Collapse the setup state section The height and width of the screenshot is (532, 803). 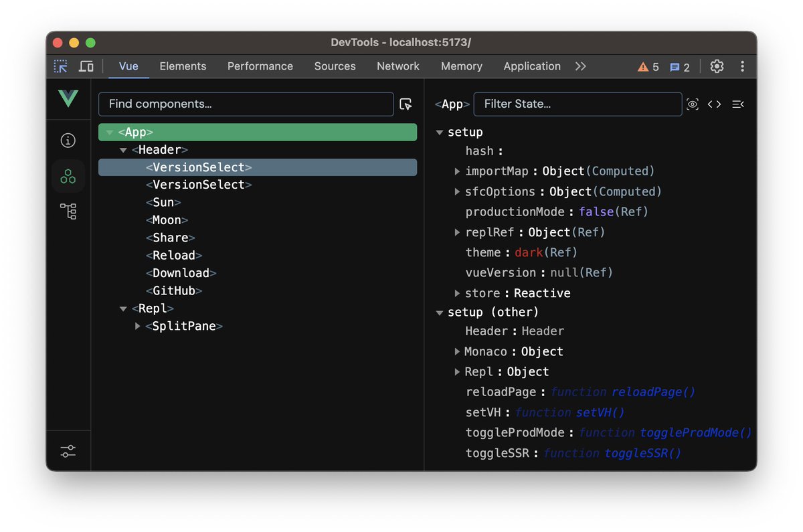(x=440, y=132)
